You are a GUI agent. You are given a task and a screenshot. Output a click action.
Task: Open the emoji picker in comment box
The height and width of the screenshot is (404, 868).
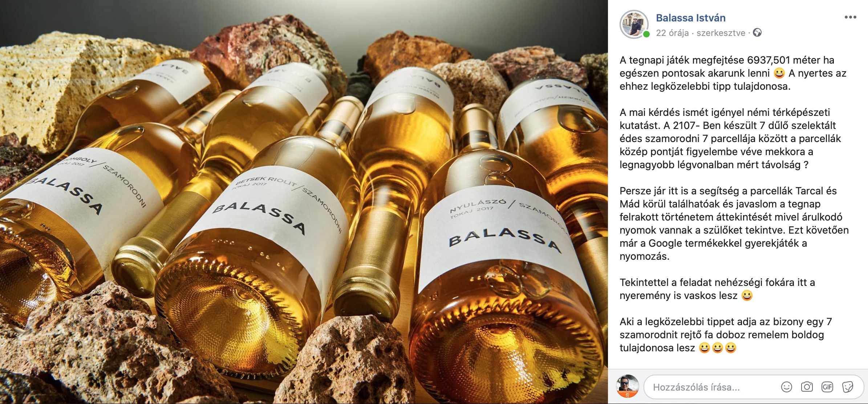786,387
